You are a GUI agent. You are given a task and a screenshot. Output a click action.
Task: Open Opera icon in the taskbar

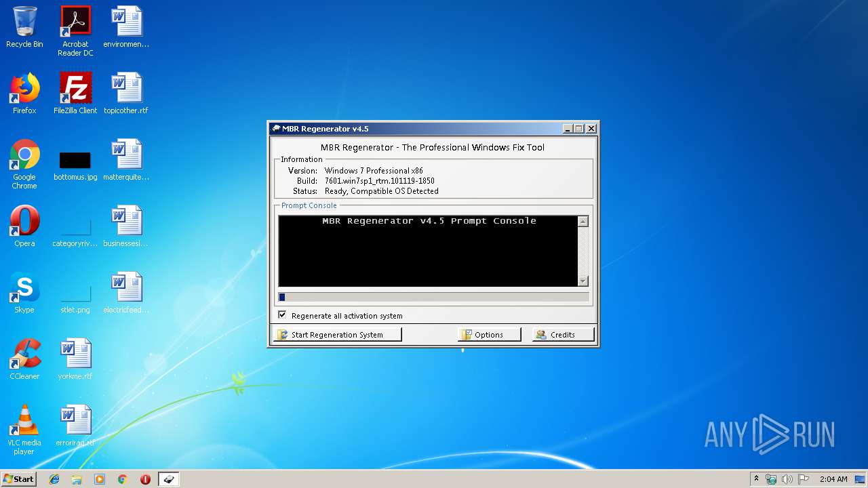pos(145,479)
